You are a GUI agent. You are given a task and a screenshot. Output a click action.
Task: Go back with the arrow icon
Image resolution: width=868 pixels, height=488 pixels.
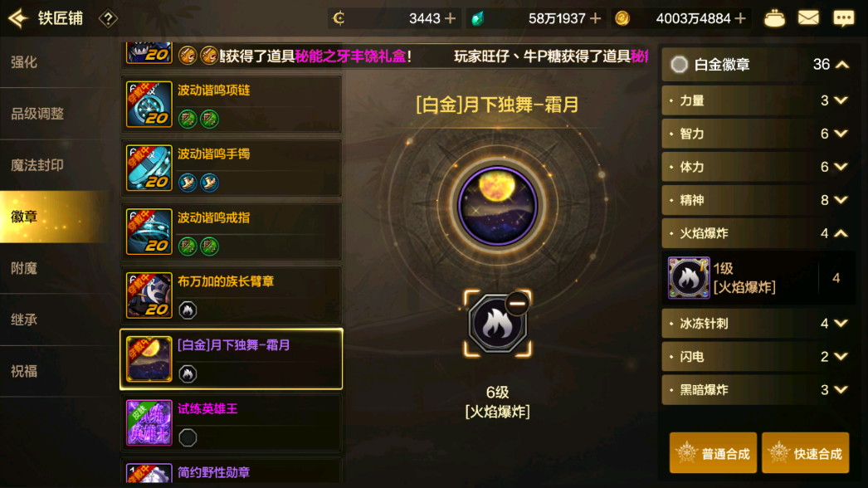click(x=18, y=18)
